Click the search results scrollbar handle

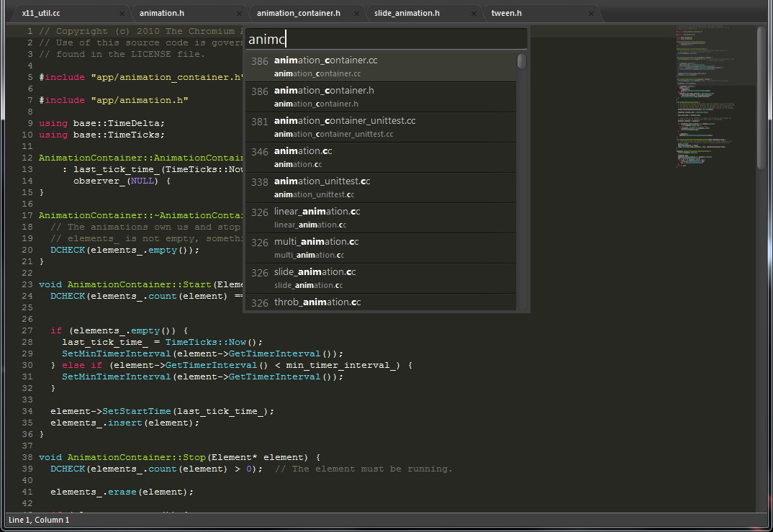(522, 62)
